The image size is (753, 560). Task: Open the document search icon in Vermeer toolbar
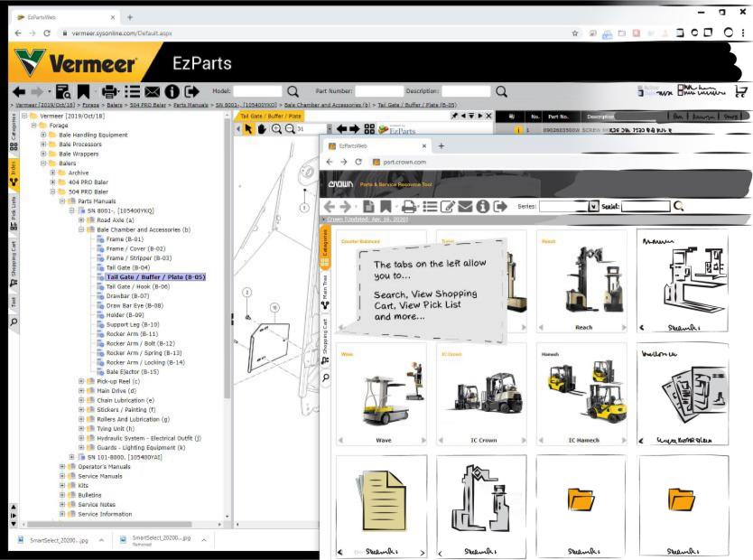(63, 91)
